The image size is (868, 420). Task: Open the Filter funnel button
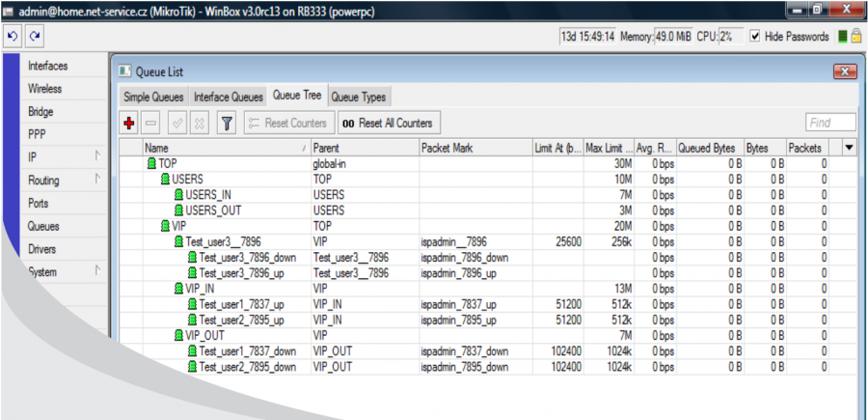226,123
